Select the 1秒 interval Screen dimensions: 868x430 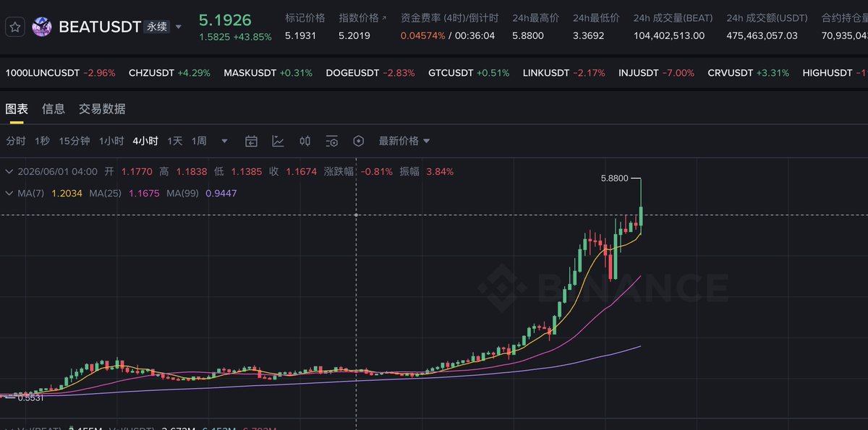42,141
